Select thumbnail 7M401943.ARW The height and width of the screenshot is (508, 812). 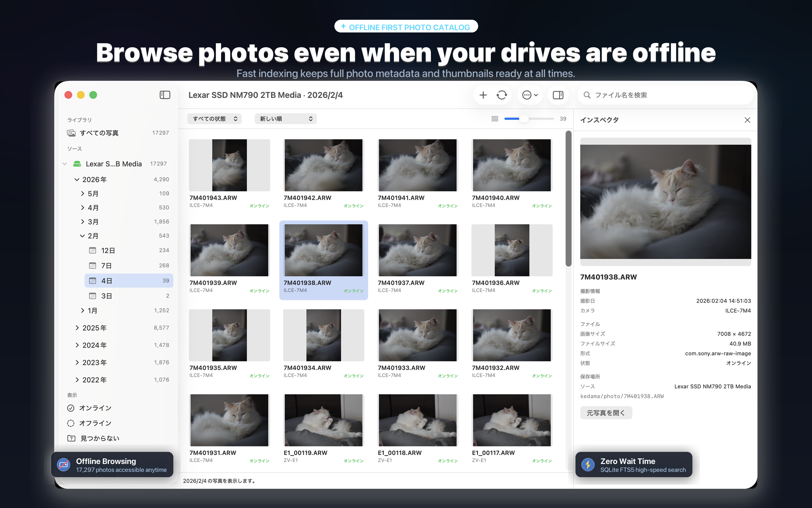[230, 165]
